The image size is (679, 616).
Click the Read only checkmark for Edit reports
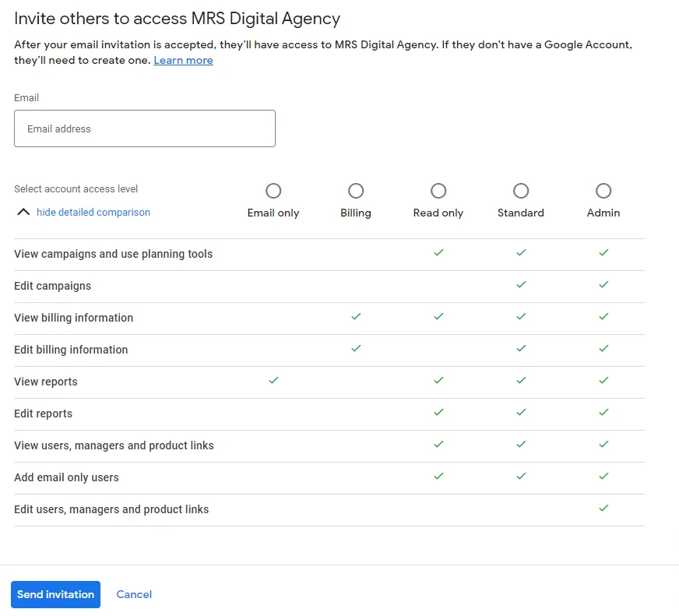(438, 412)
